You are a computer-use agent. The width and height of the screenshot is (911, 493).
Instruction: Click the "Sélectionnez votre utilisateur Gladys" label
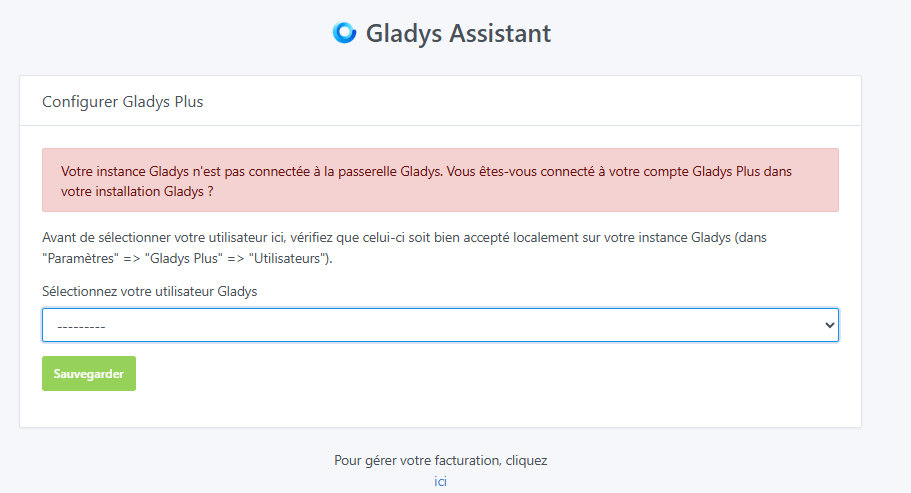click(x=150, y=291)
